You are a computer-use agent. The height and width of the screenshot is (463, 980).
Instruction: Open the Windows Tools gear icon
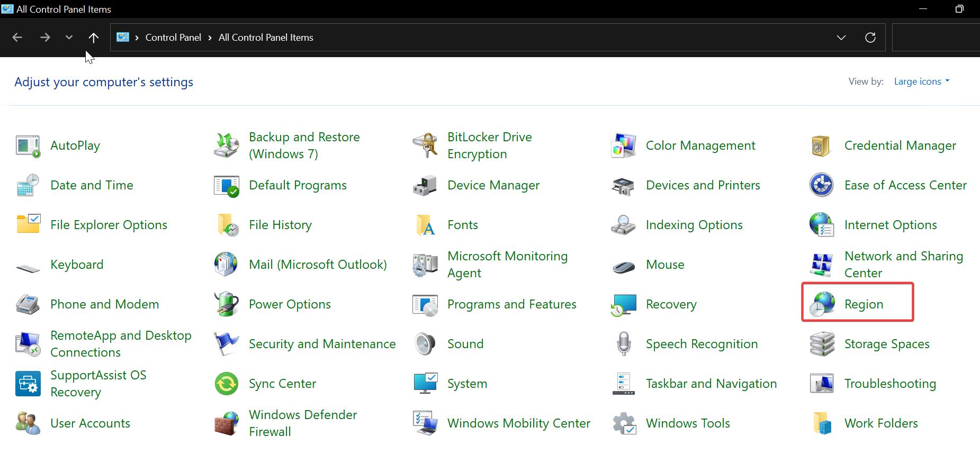point(624,423)
